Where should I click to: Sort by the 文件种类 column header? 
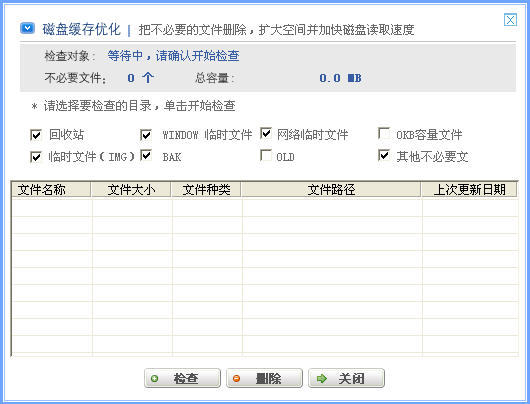[206, 189]
